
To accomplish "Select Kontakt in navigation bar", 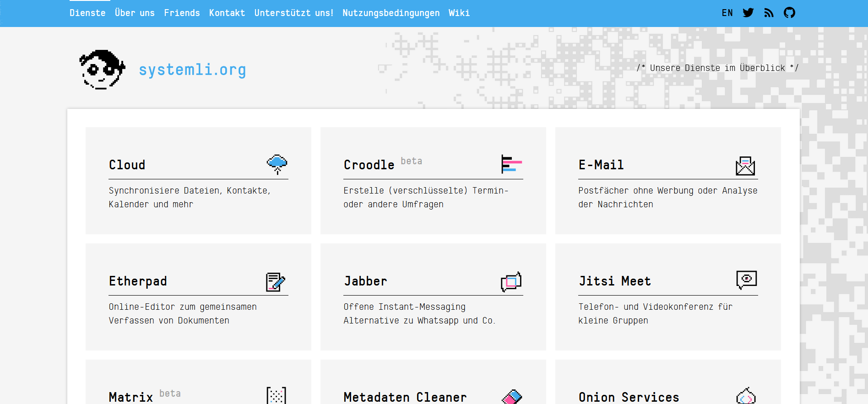I will pyautogui.click(x=227, y=13).
